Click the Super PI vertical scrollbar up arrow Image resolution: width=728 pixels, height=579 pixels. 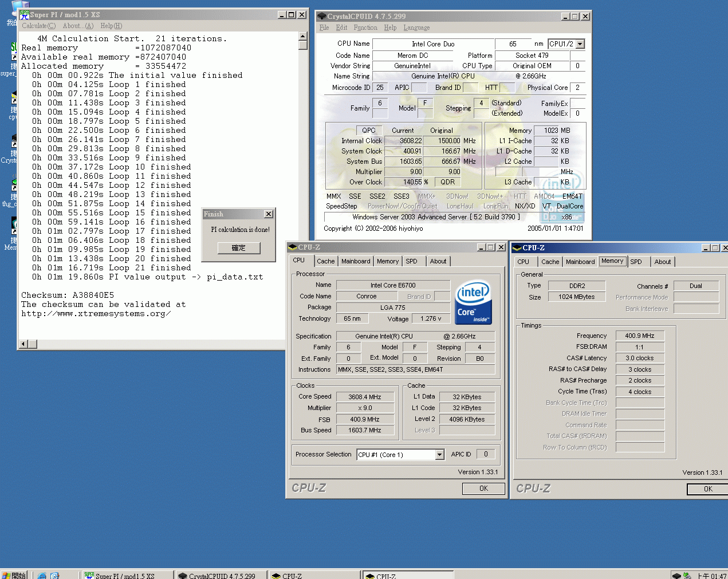303,37
